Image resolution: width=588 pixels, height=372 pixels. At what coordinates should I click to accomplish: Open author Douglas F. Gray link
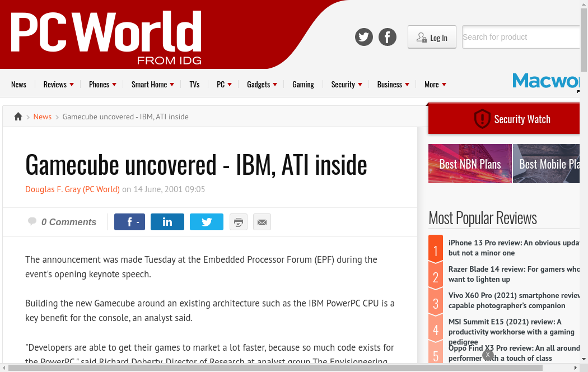pos(72,189)
